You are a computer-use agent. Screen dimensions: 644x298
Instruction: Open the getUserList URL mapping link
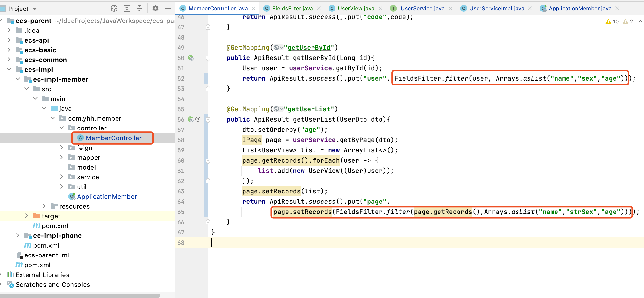click(309, 109)
